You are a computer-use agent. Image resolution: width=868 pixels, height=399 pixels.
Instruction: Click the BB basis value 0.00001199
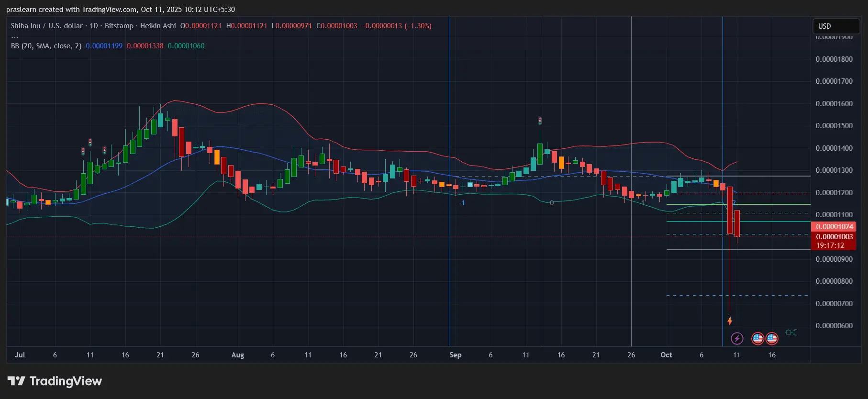(x=104, y=46)
